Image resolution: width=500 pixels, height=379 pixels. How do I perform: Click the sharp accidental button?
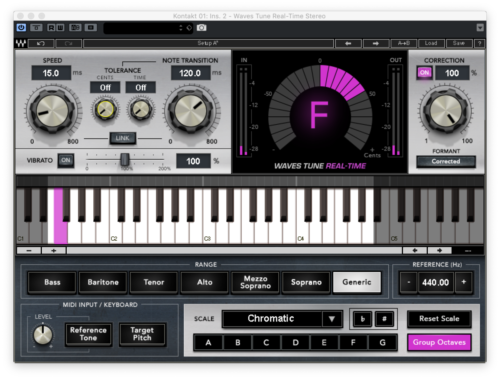(x=384, y=319)
